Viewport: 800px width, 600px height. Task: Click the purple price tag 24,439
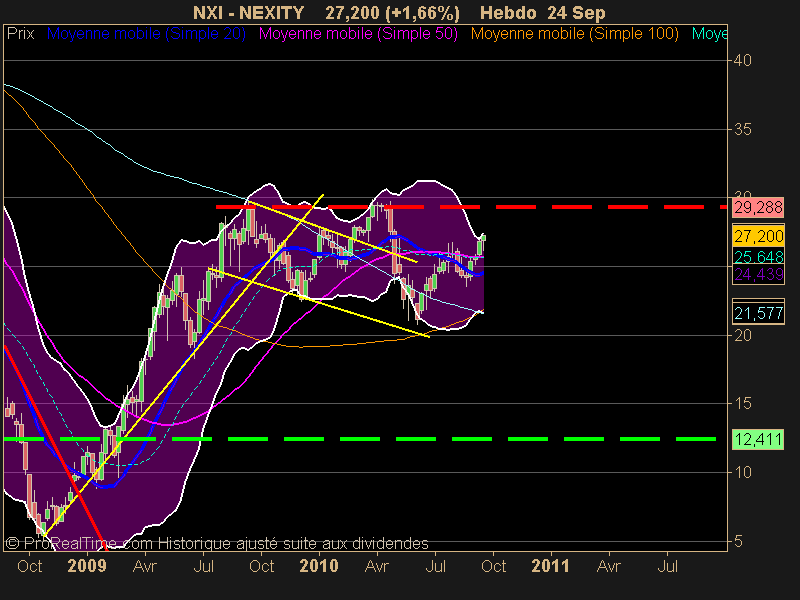pos(758,274)
